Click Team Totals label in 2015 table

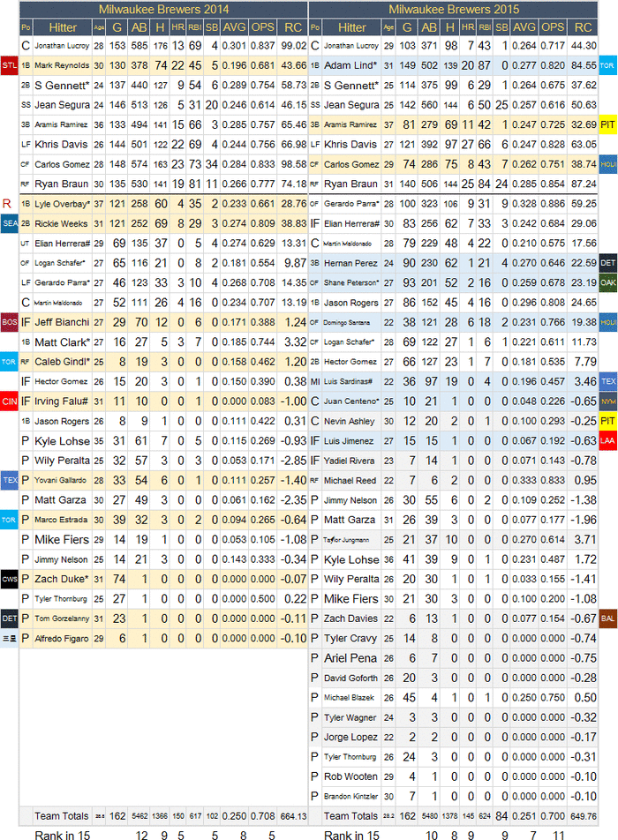[350, 816]
